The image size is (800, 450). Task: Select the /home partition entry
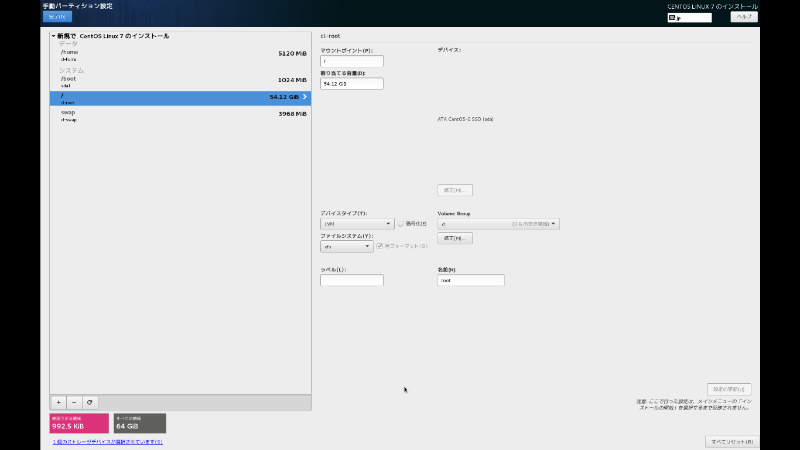tap(180, 54)
